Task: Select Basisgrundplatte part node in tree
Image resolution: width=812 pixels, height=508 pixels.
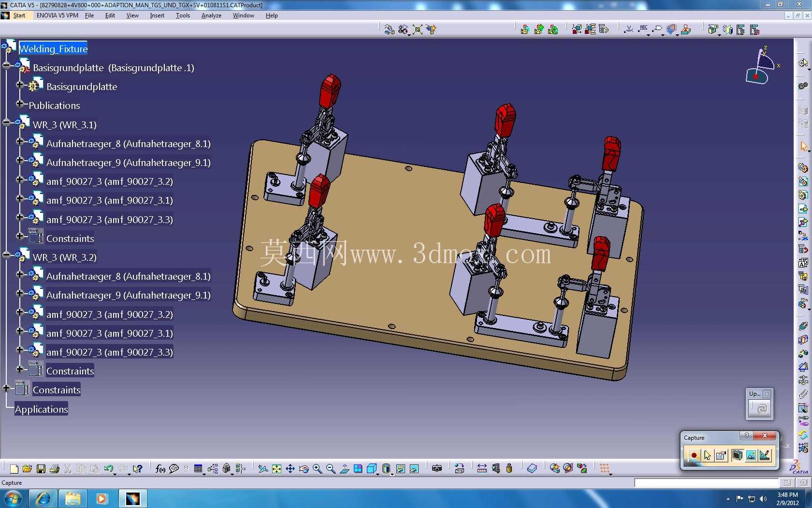Action: click(x=82, y=87)
